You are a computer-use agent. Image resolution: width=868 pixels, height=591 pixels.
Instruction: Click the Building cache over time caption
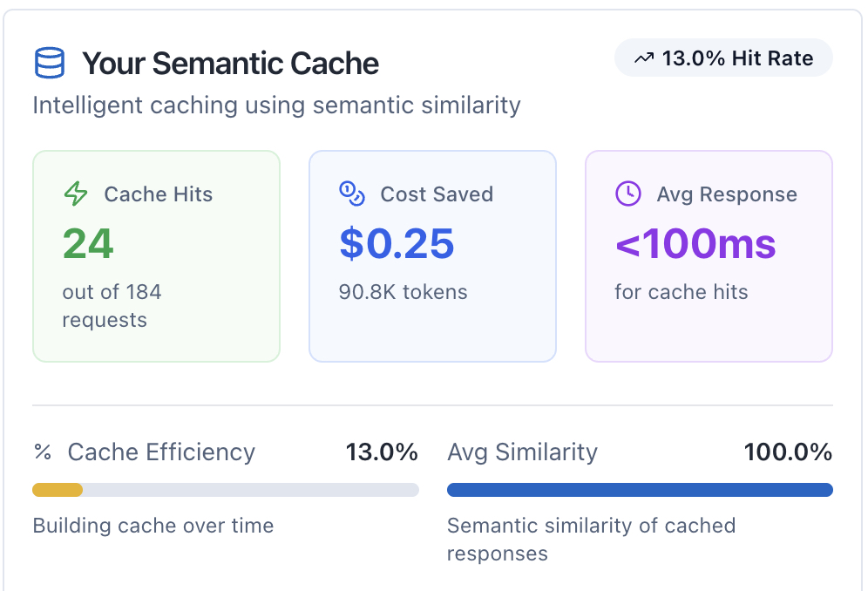153,526
